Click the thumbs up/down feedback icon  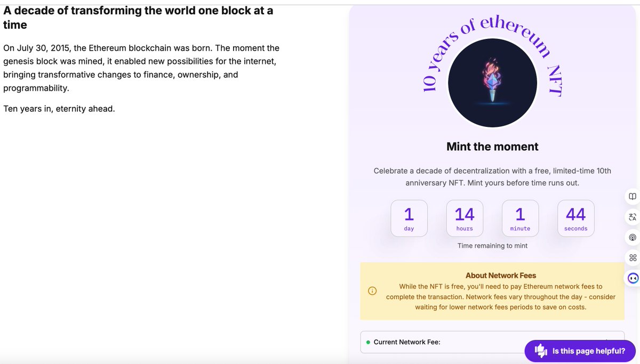point(541,351)
